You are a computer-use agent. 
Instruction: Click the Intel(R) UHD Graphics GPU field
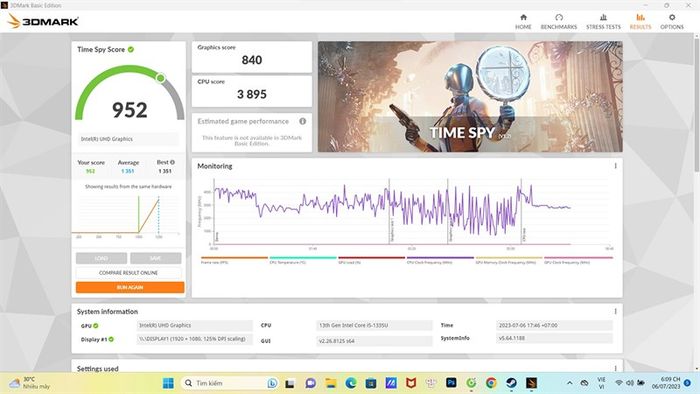point(194,325)
